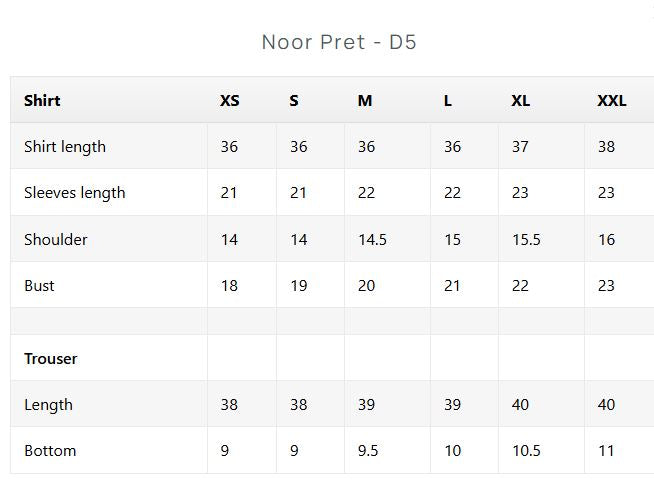Image resolution: width=654 pixels, height=494 pixels.
Task: Click the 9.5 bottom value for M
Action: coord(368,451)
